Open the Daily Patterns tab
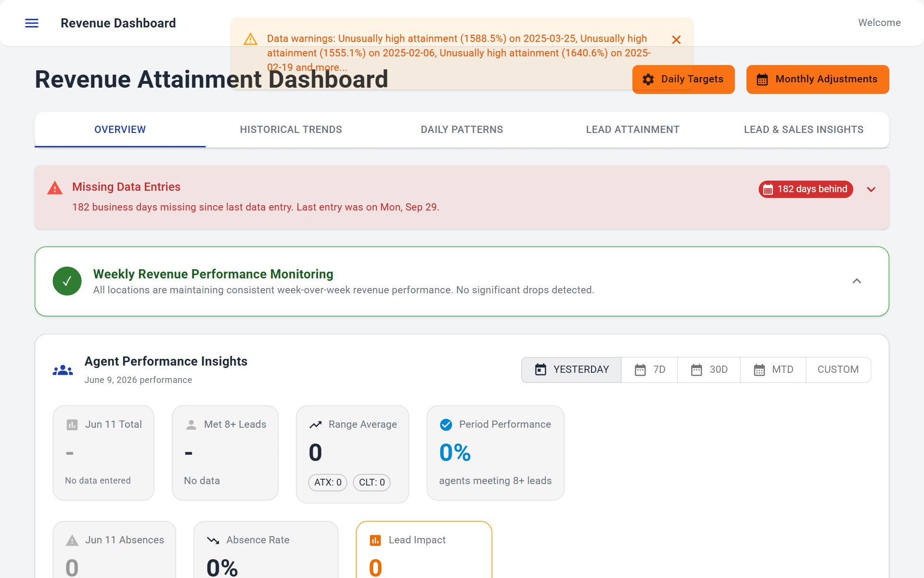The width and height of the screenshot is (924, 578). pos(462,130)
